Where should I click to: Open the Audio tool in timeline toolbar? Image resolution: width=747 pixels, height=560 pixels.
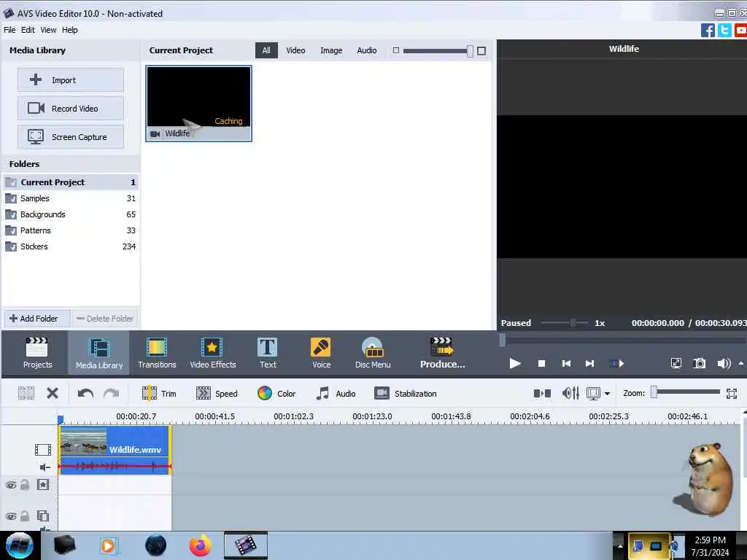[336, 393]
